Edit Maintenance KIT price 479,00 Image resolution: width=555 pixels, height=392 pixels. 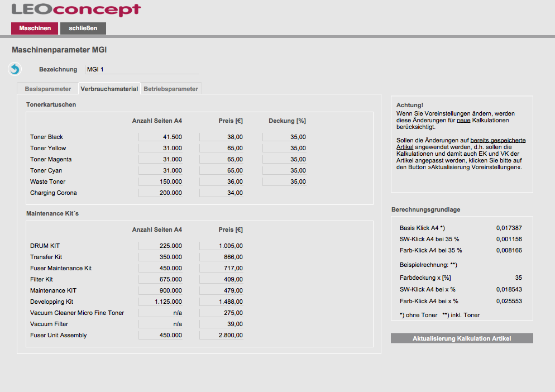(221, 290)
